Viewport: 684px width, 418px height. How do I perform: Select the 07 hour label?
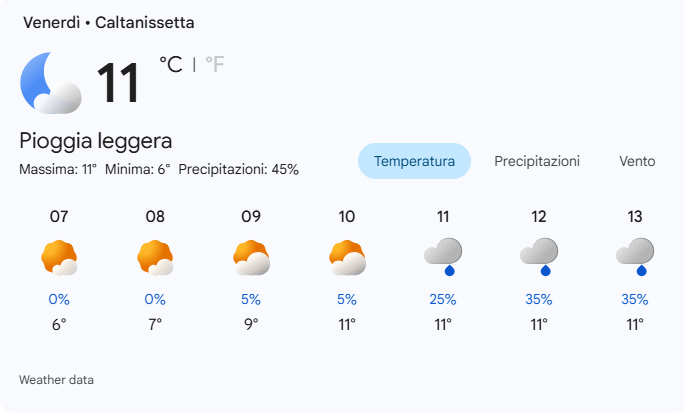tap(59, 216)
